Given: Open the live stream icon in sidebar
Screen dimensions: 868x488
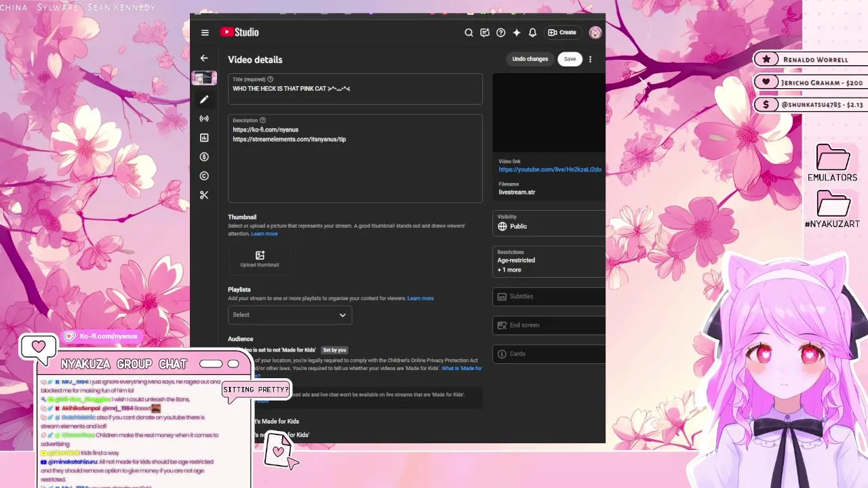Looking at the screenshot, I should tap(204, 119).
